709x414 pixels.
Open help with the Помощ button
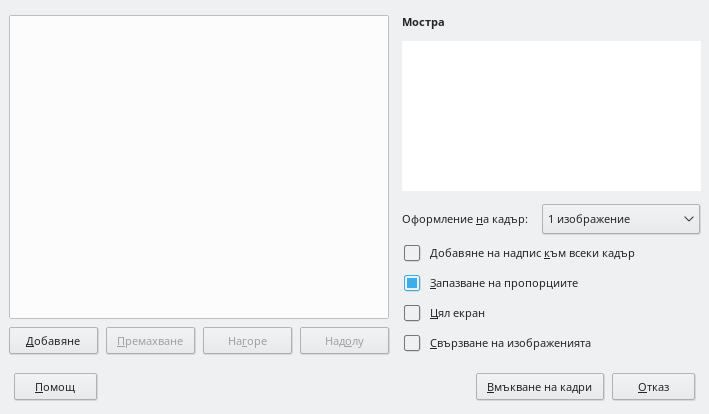point(54,387)
